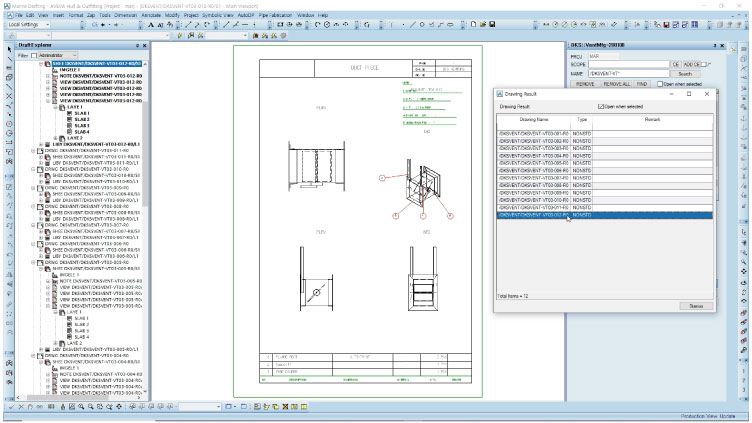Collapse the DRWG DKSVENT-VT03-011-R0 node
This screenshot has width=752, height=423.
coord(34,151)
